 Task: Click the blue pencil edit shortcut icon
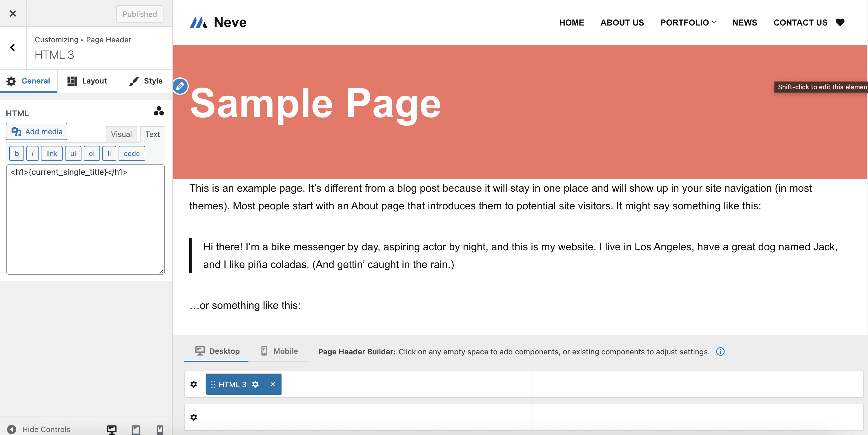click(180, 86)
